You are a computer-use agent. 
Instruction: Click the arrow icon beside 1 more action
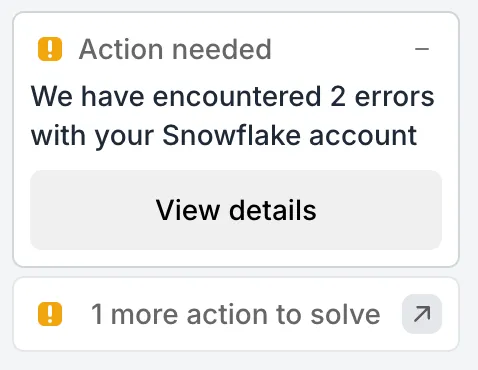click(422, 314)
